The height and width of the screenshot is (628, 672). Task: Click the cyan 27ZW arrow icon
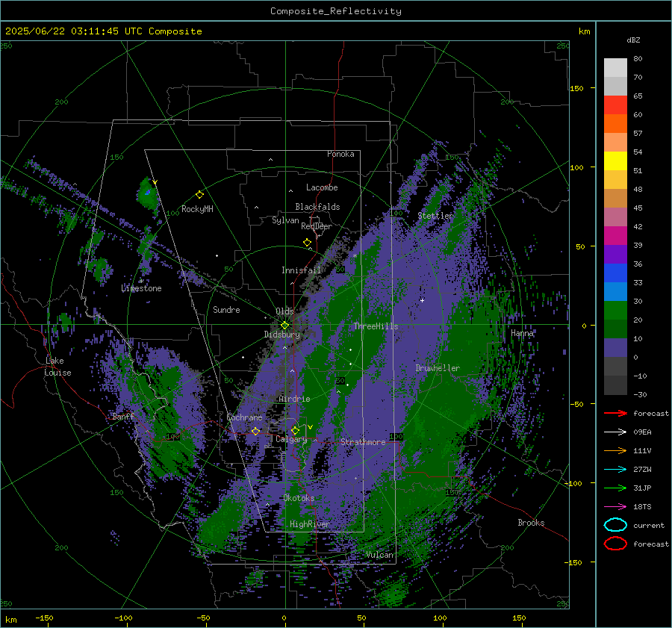615,470
